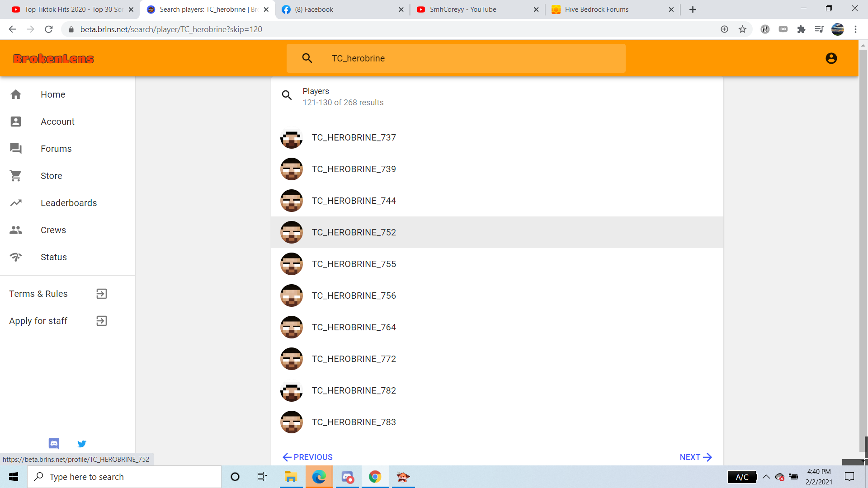Open Leaderboards from the sidebar
Screen dimensions: 868x488
pos(67,203)
